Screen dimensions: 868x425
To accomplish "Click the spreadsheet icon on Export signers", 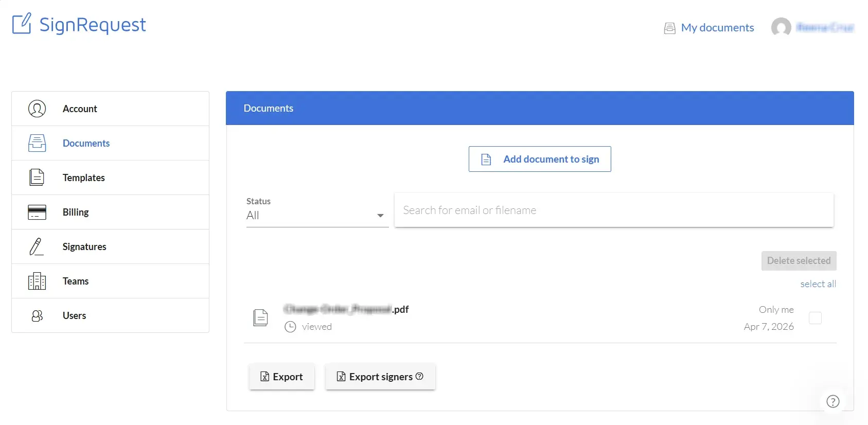I will point(341,377).
